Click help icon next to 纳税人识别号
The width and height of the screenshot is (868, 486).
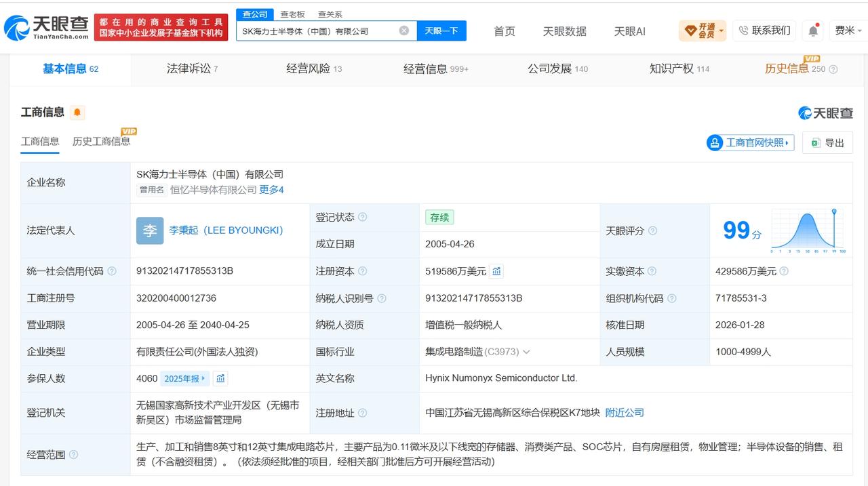point(382,298)
